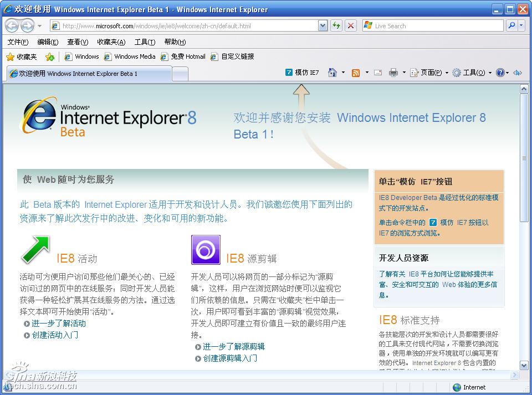Click the horizontal scrollbar right arrow
The image size is (532, 395).
pyautogui.click(x=515, y=375)
